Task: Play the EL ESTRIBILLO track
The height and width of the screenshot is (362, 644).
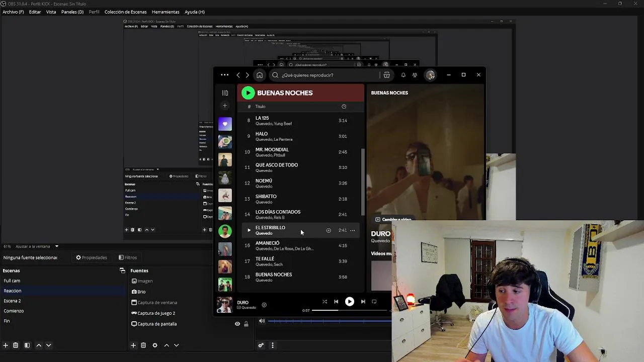Action: 249,230
